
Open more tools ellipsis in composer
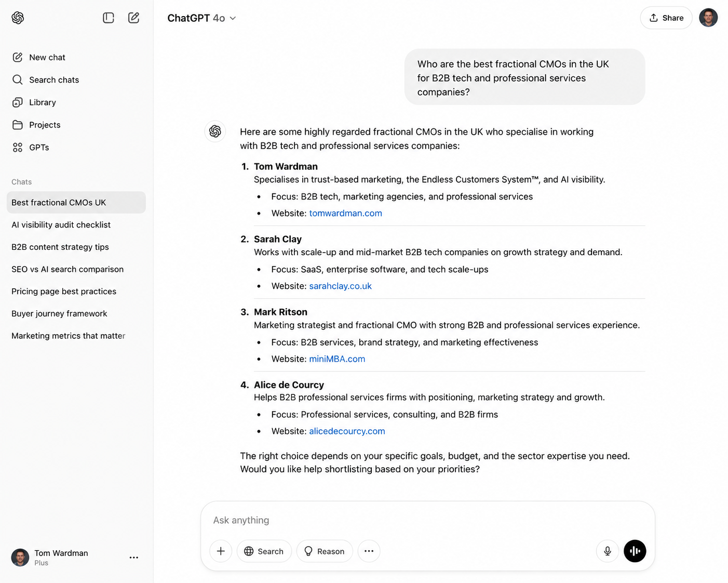369,551
